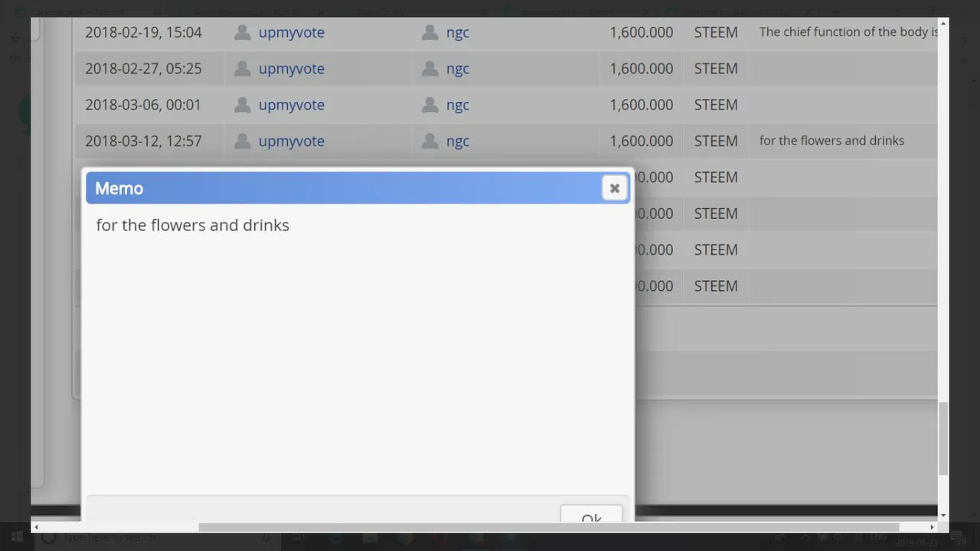Click the user avatar icon beside ngc, 2018-02-19 row
The image size is (980, 551).
coord(430,32)
